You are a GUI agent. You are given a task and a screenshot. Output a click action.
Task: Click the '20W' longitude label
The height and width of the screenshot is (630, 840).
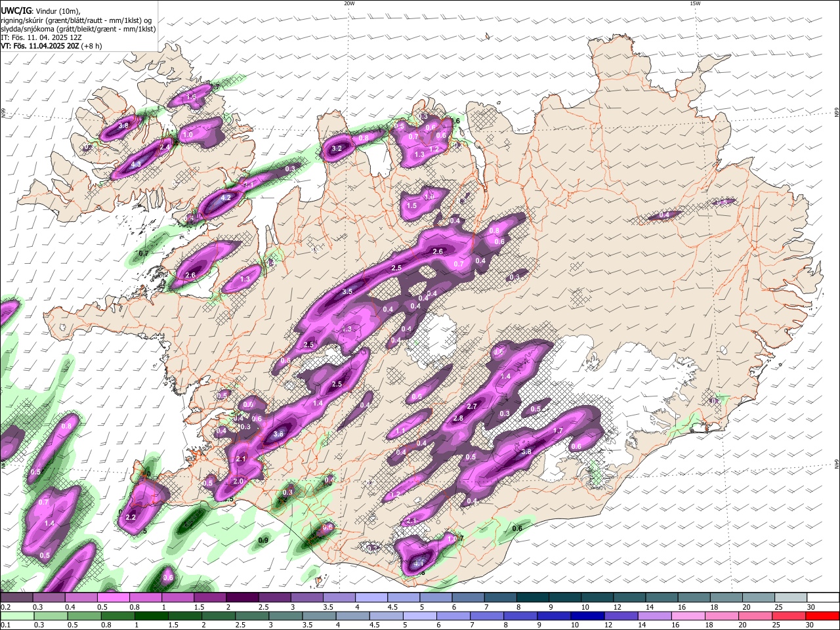(349, 3)
